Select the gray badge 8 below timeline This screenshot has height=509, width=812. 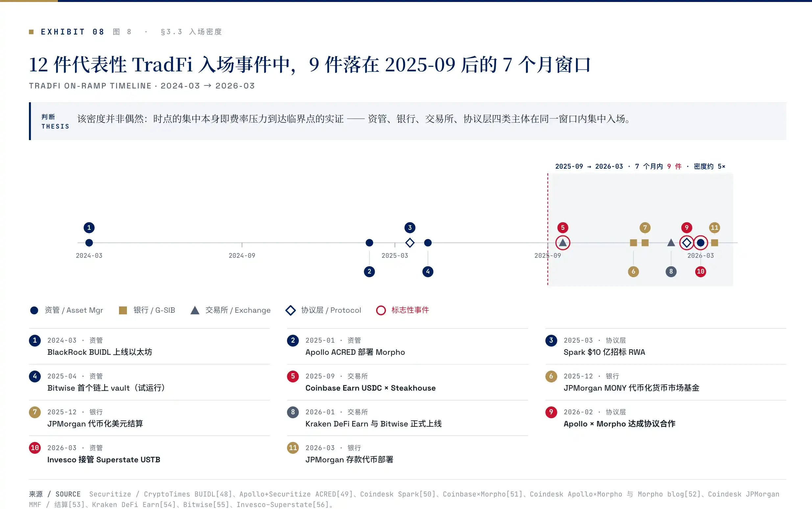[671, 272]
